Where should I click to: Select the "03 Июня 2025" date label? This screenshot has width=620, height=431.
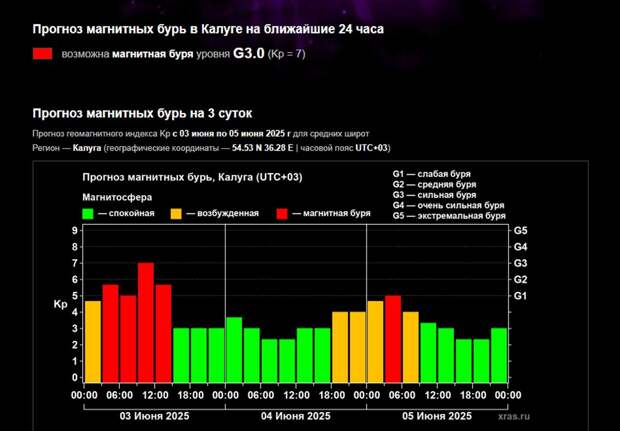point(154,415)
